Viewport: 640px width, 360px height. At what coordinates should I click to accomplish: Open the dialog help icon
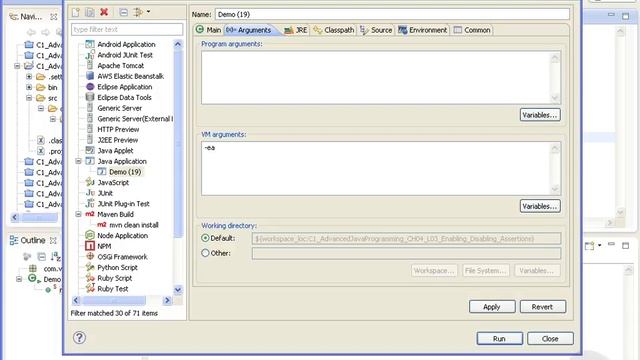coord(79,338)
